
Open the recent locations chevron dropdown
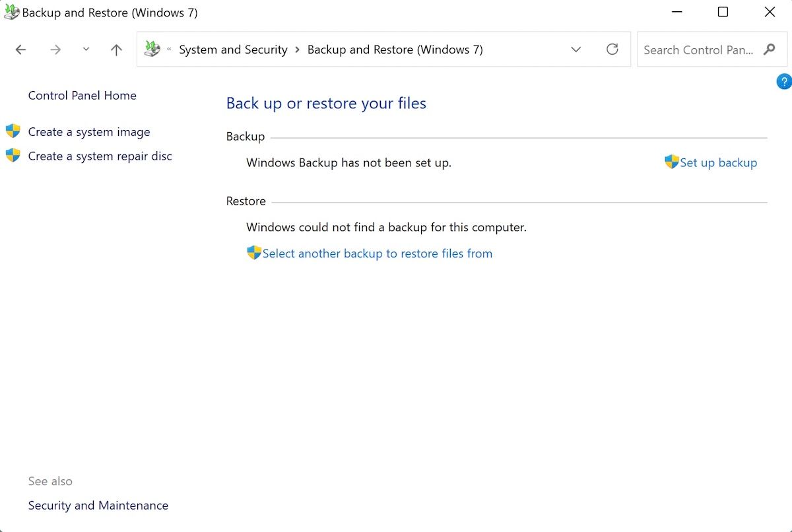pos(86,50)
